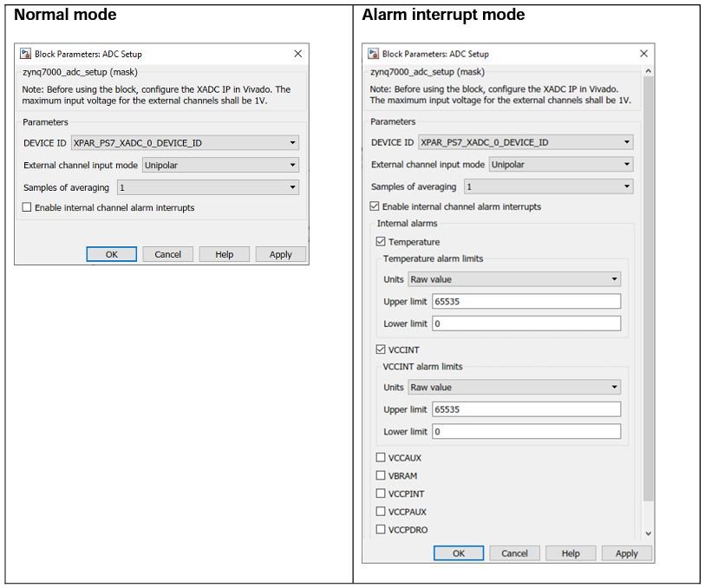705x588 pixels.
Task: Check the VCCPDRO alarm option
Action: [381, 530]
